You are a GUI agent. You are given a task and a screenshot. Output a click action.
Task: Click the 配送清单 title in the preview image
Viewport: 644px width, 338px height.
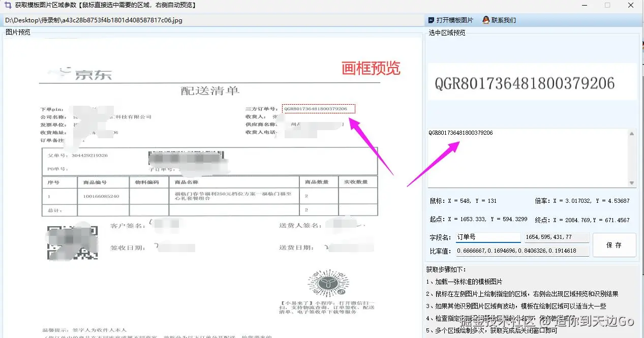[x=210, y=91]
